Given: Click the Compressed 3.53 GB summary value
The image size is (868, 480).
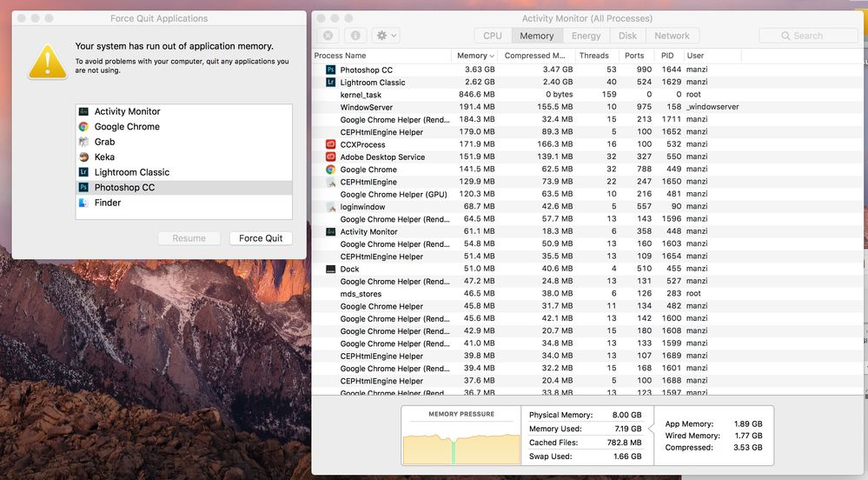Looking at the screenshot, I should pos(748,447).
